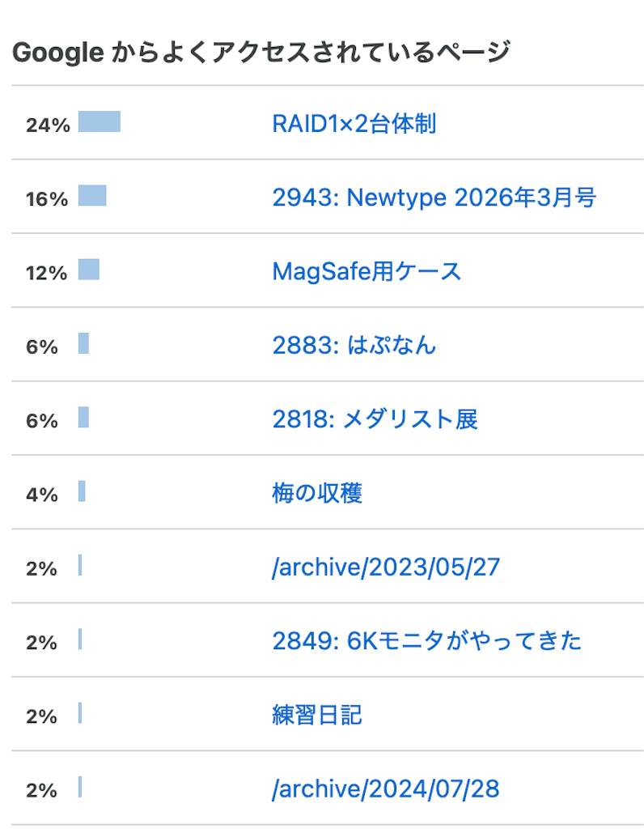Click the 4% access bar

(82, 491)
